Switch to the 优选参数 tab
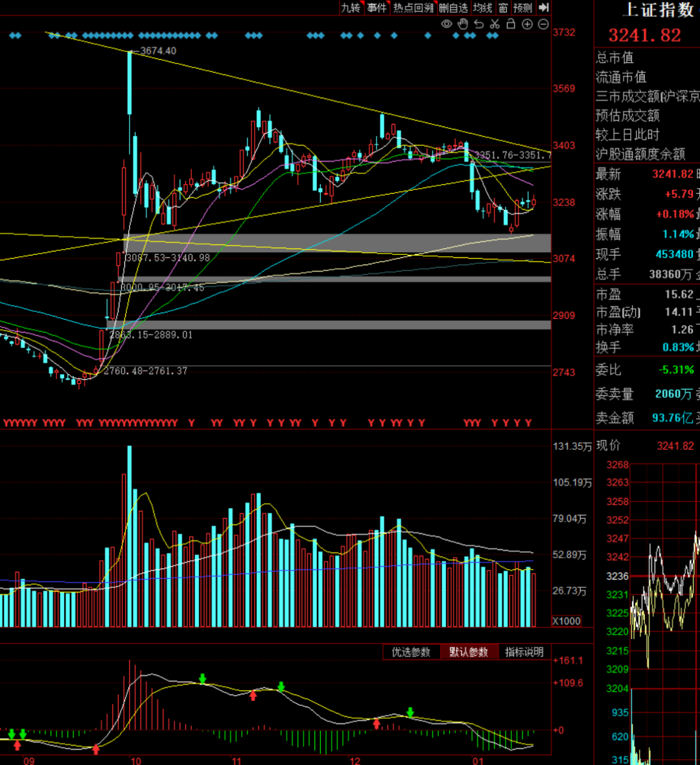 (x=411, y=652)
